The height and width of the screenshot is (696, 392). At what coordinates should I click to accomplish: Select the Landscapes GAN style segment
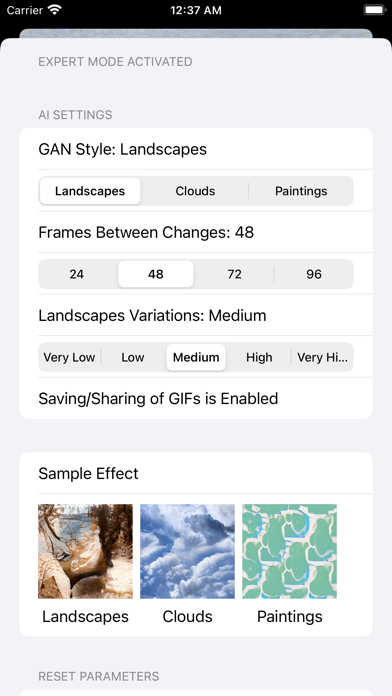point(90,191)
